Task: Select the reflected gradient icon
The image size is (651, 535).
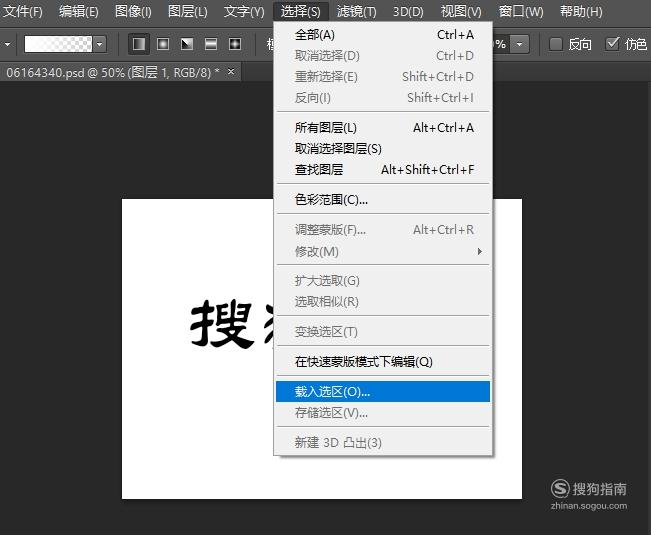Action: pos(211,44)
